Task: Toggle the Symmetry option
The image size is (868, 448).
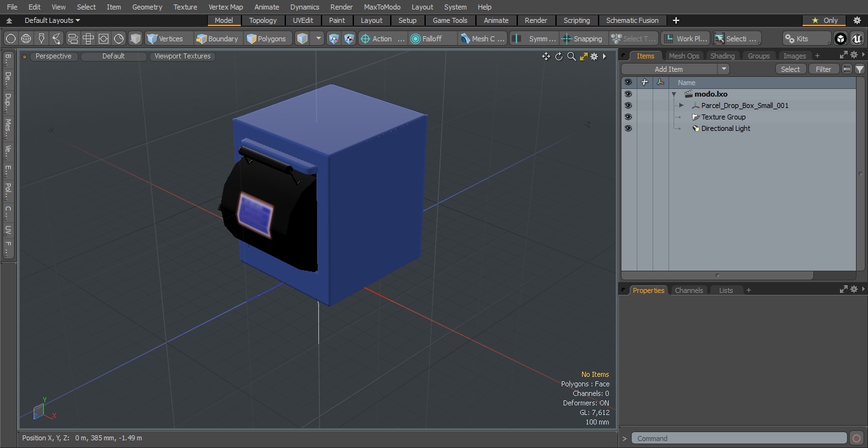Action: coord(535,39)
